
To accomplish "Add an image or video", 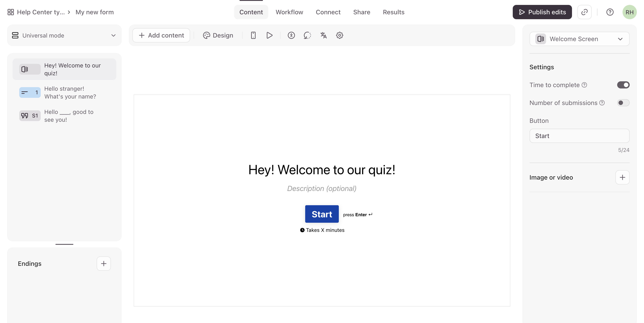I will pyautogui.click(x=622, y=177).
